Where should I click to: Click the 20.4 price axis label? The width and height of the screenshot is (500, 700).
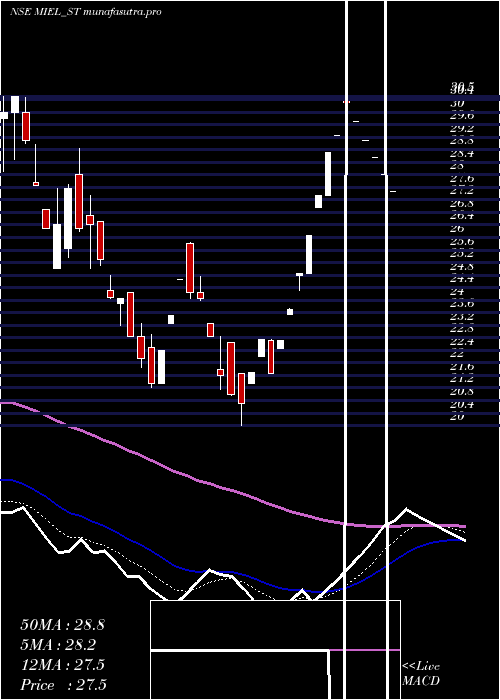462,404
